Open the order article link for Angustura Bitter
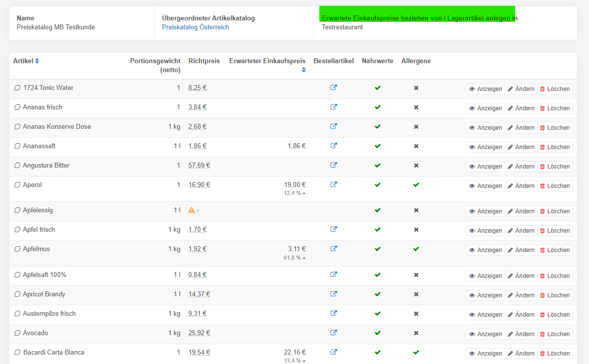Screen dimensions: 589x364 (x=334, y=165)
